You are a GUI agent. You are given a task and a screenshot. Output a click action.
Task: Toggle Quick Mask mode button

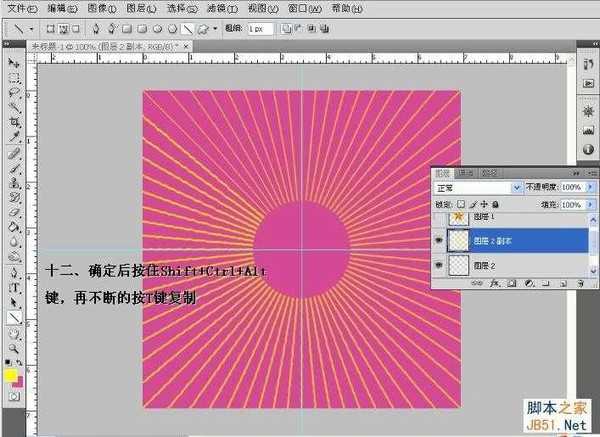pos(14,396)
